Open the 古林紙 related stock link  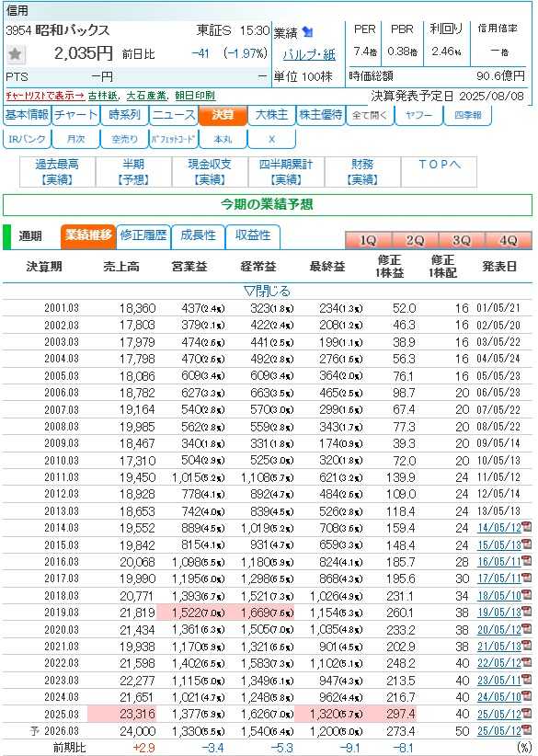click(103, 96)
